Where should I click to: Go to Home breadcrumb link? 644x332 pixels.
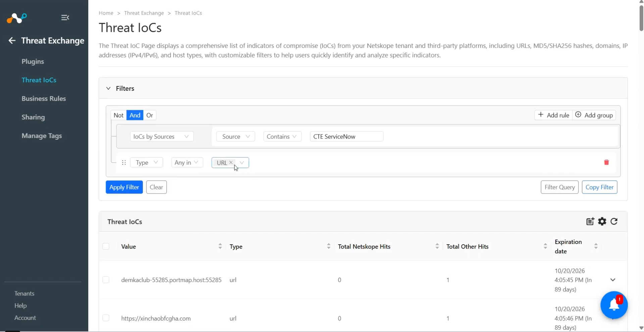point(106,13)
